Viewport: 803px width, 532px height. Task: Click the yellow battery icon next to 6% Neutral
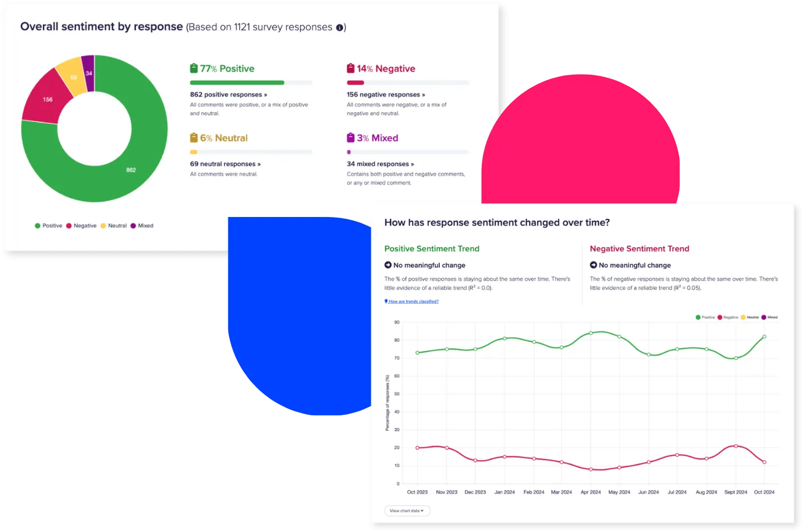point(192,137)
